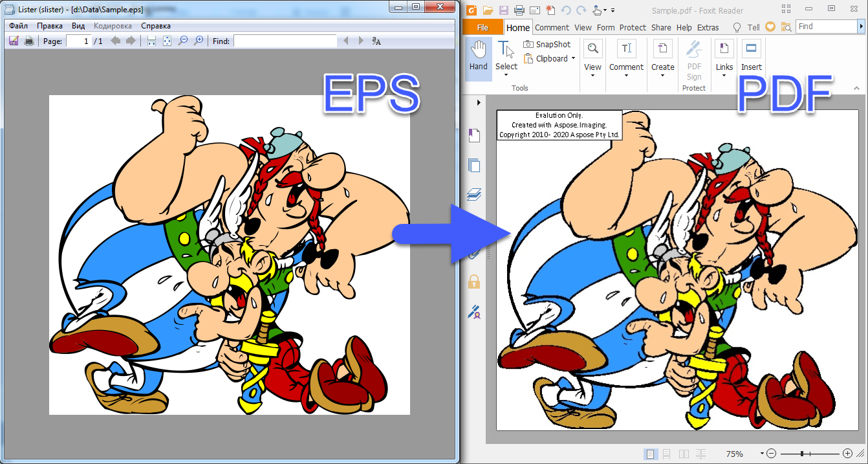This screenshot has height=464, width=868.
Task: Open the Security lock panel icon
Action: (x=474, y=281)
